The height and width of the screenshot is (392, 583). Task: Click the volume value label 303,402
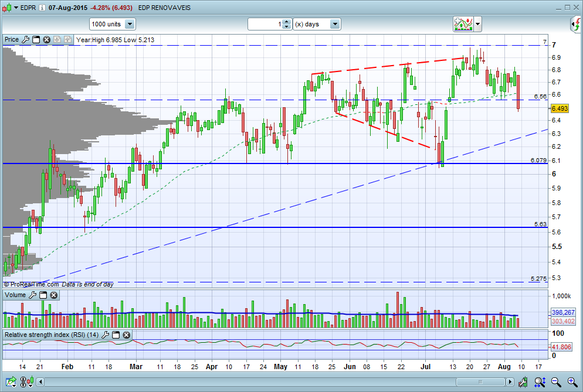click(563, 321)
